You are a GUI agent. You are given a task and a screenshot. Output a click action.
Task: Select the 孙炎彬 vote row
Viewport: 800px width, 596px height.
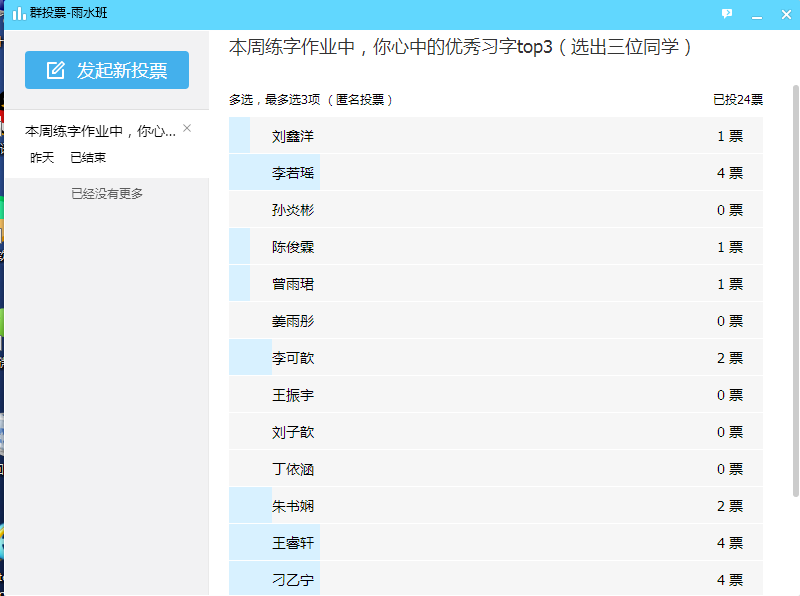[x=496, y=210]
